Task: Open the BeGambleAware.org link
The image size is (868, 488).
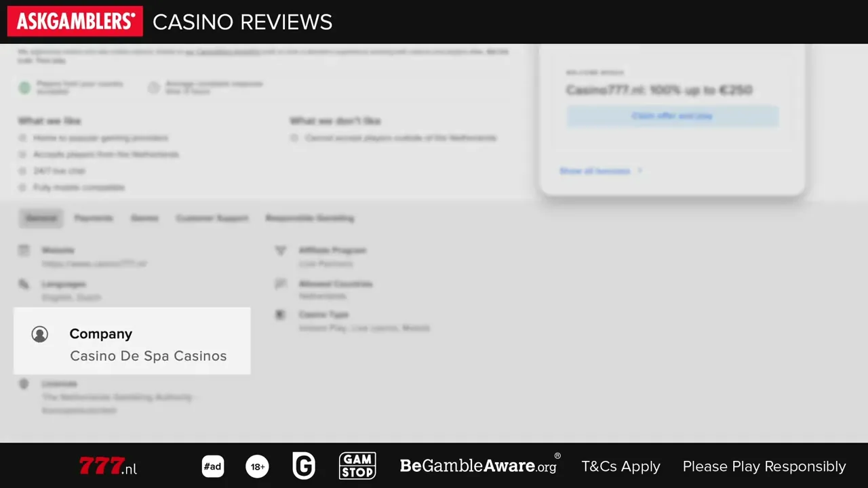Action: tap(480, 466)
